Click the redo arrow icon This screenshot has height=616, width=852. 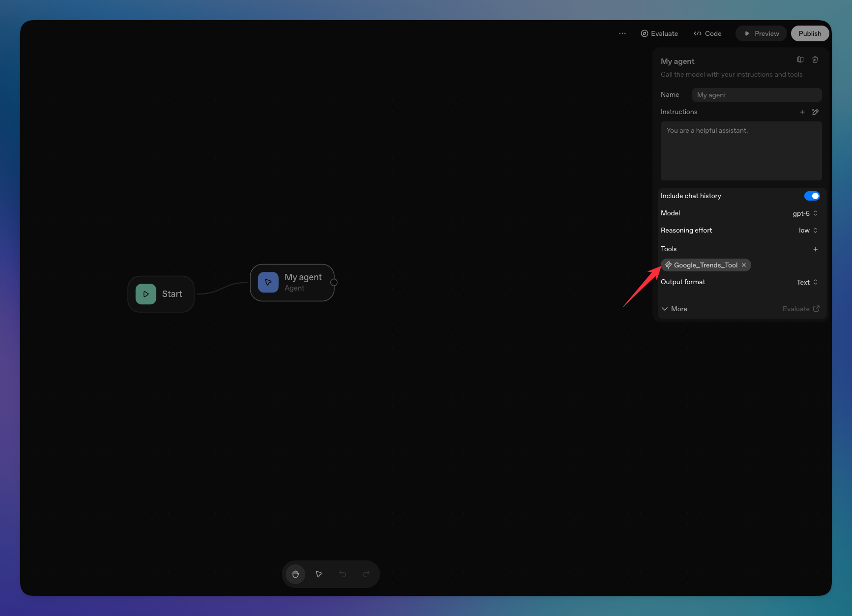click(x=366, y=574)
